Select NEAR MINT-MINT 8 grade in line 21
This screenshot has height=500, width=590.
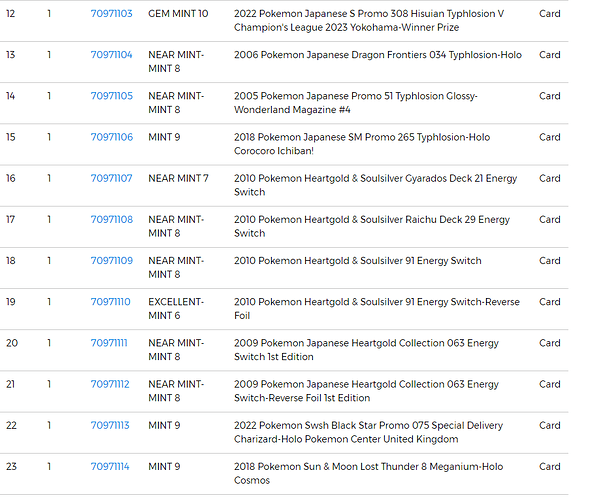pyautogui.click(x=176, y=391)
